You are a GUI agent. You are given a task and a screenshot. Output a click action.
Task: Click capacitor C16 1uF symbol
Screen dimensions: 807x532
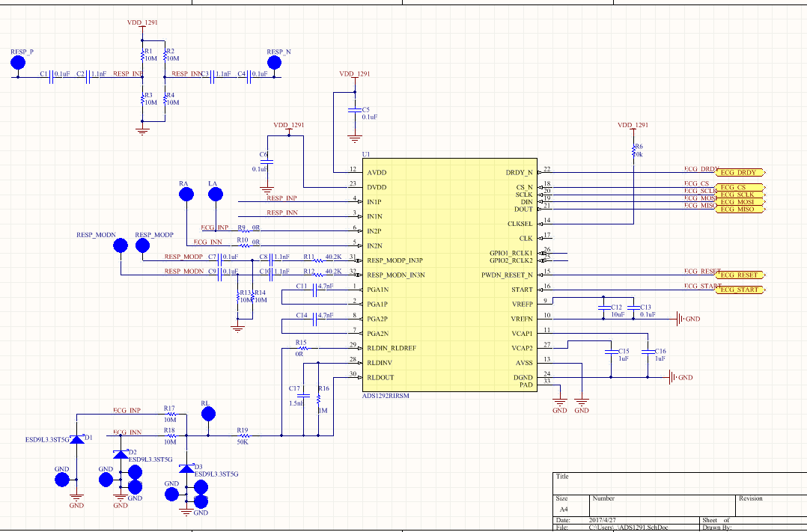pyautogui.click(x=648, y=352)
